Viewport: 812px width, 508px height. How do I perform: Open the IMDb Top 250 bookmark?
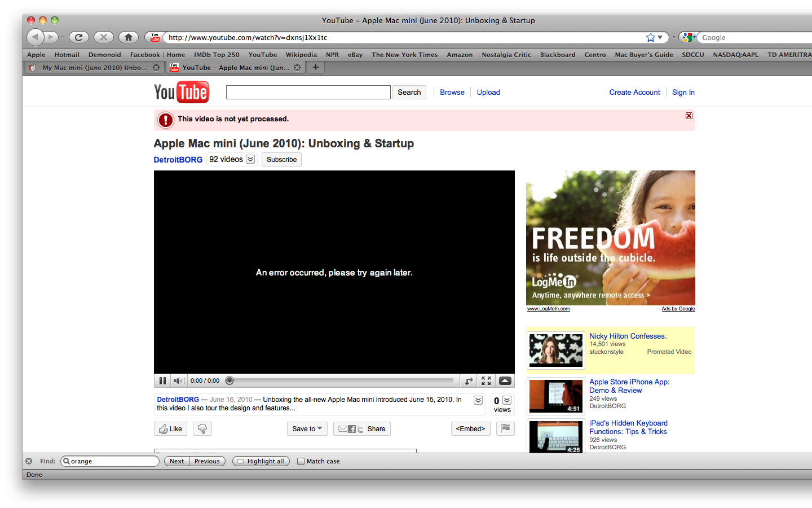click(x=217, y=55)
